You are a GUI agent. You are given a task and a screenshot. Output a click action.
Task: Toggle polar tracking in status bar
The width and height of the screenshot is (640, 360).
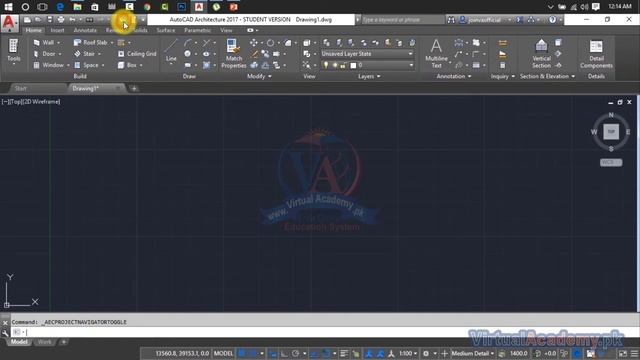296,353
